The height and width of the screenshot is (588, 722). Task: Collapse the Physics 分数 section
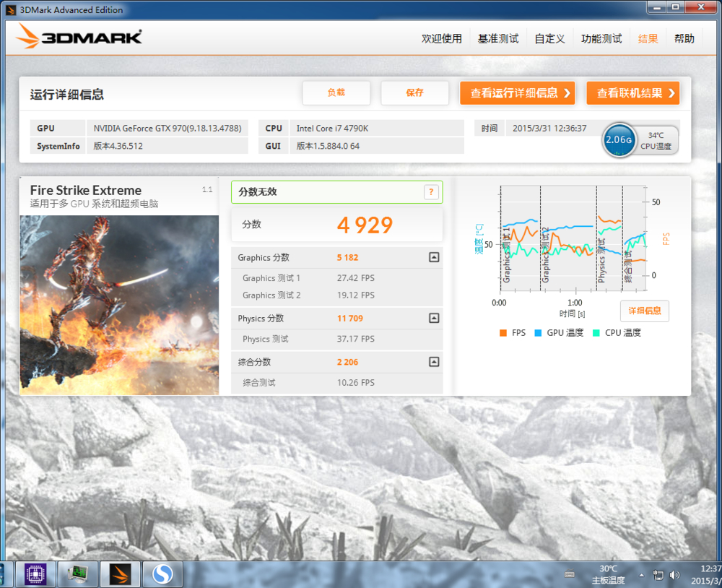pos(434,318)
